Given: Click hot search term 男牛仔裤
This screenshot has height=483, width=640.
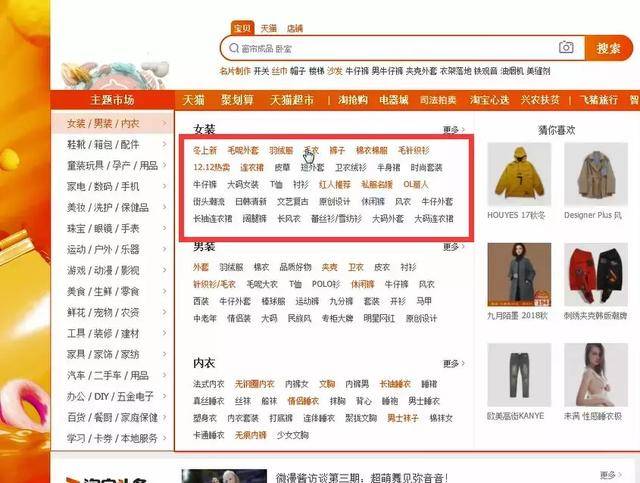Looking at the screenshot, I should pos(387,71).
